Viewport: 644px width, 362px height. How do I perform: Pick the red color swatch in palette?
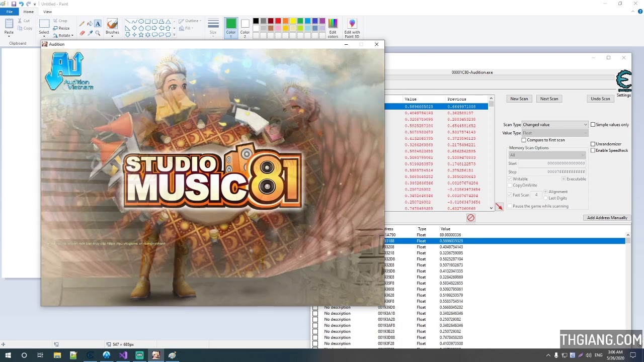click(278, 21)
